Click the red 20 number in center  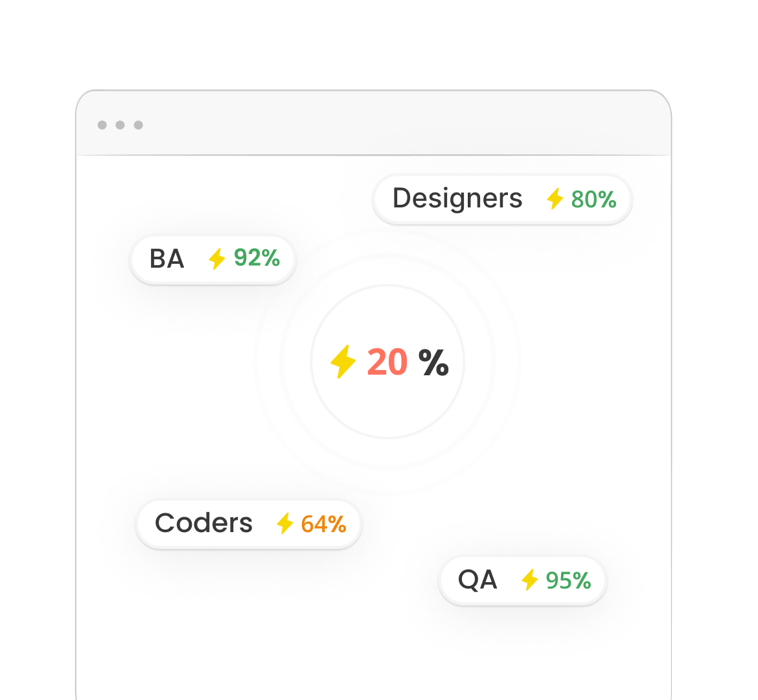click(387, 362)
